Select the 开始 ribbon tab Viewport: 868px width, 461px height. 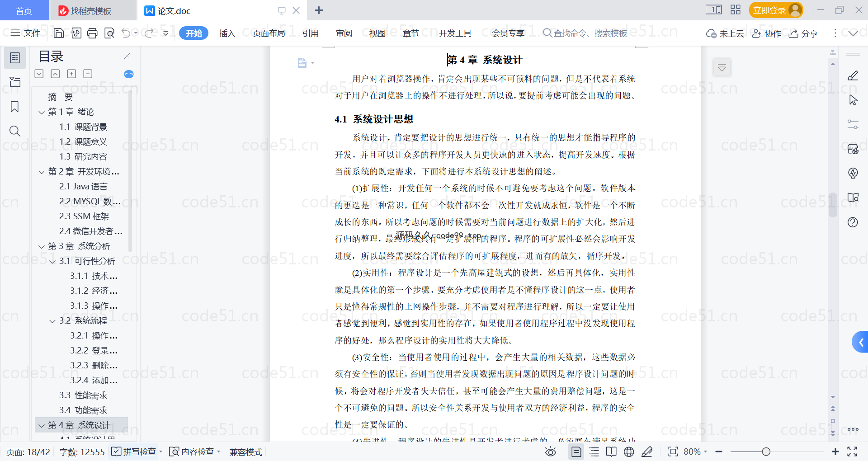tap(193, 33)
